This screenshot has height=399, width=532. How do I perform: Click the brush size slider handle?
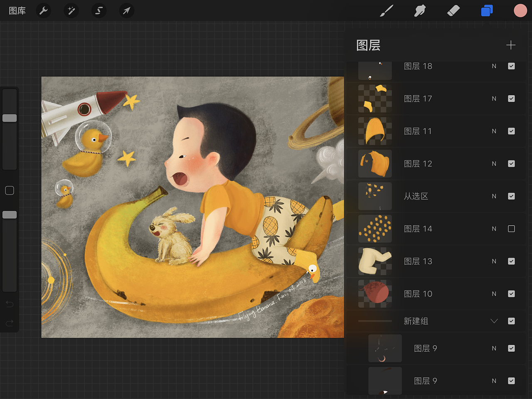[10, 118]
